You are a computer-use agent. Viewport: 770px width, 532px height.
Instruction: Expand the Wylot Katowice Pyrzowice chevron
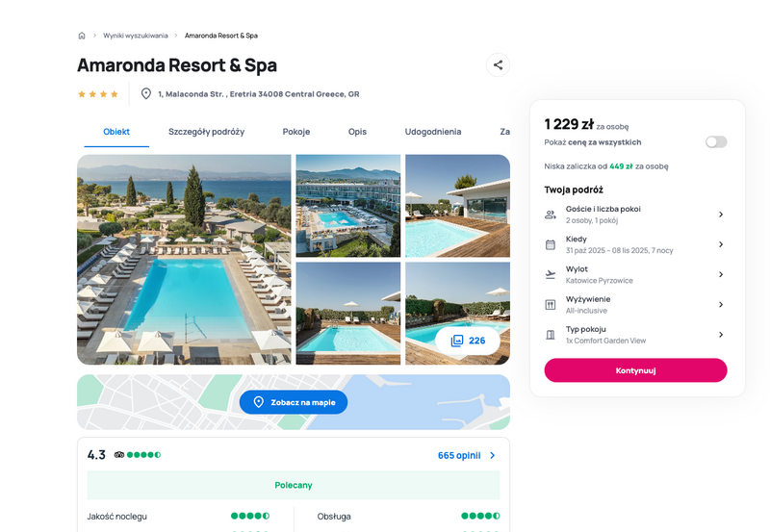pos(721,274)
